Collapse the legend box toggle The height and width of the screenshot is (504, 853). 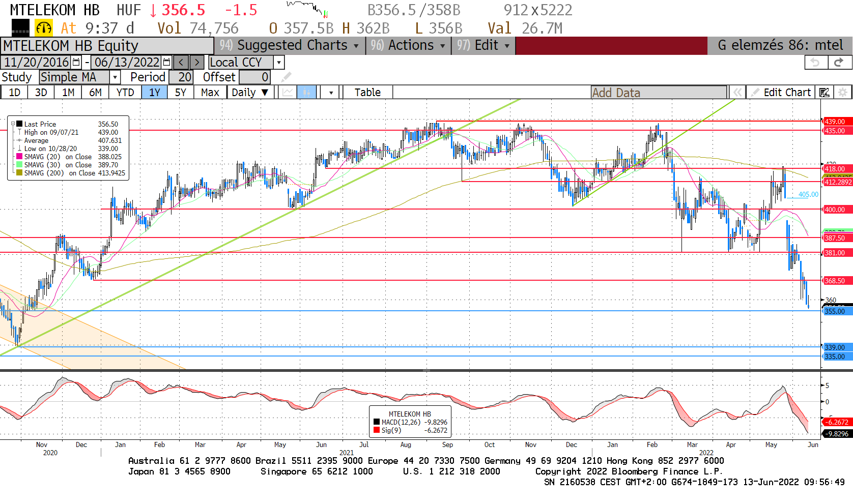pyautogui.click(x=13, y=124)
